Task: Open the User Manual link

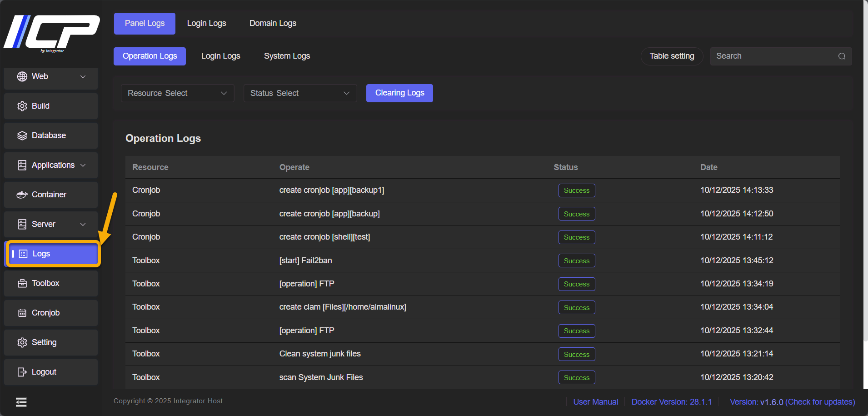Action: pyautogui.click(x=596, y=402)
